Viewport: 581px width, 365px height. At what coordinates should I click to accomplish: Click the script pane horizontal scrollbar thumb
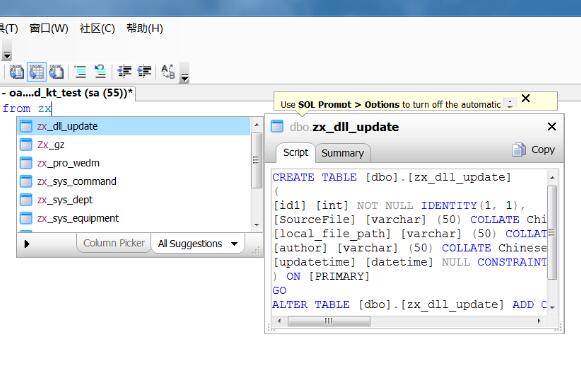[x=329, y=321]
